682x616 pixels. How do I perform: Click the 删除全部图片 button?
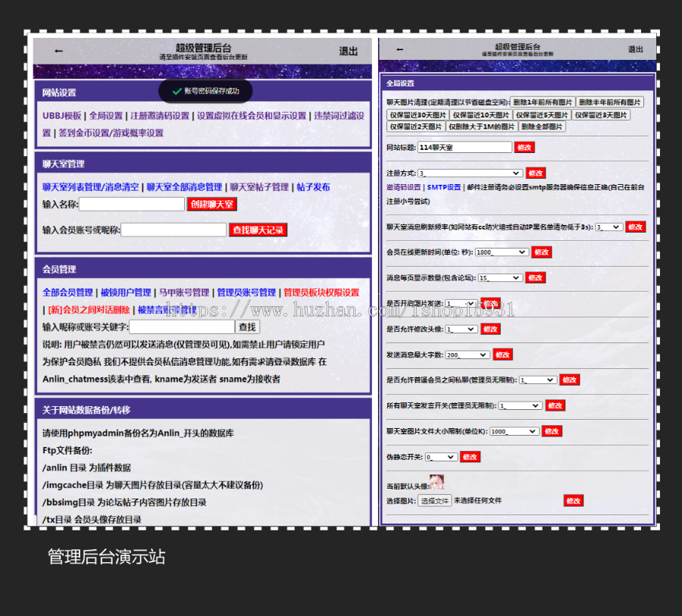542,127
